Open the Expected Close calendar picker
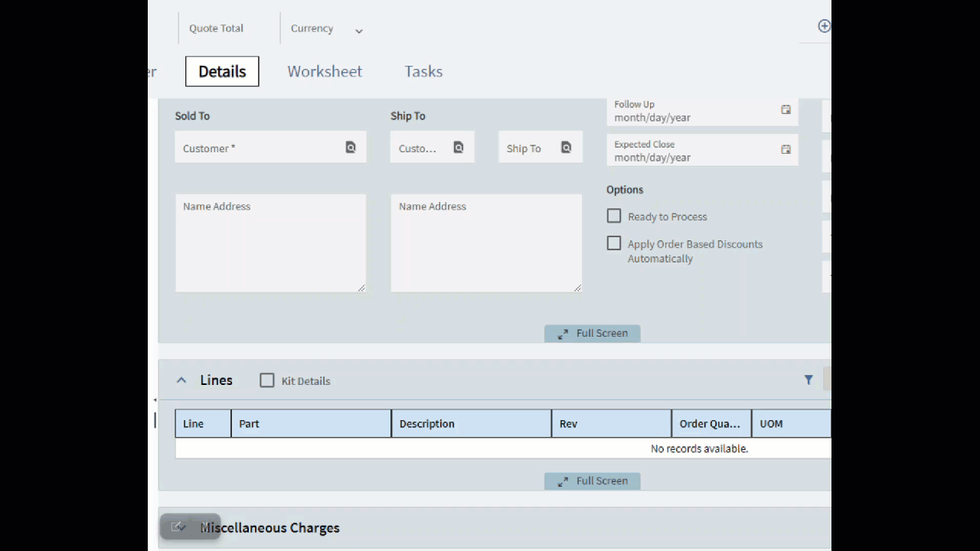This screenshot has width=980, height=551. 786,149
